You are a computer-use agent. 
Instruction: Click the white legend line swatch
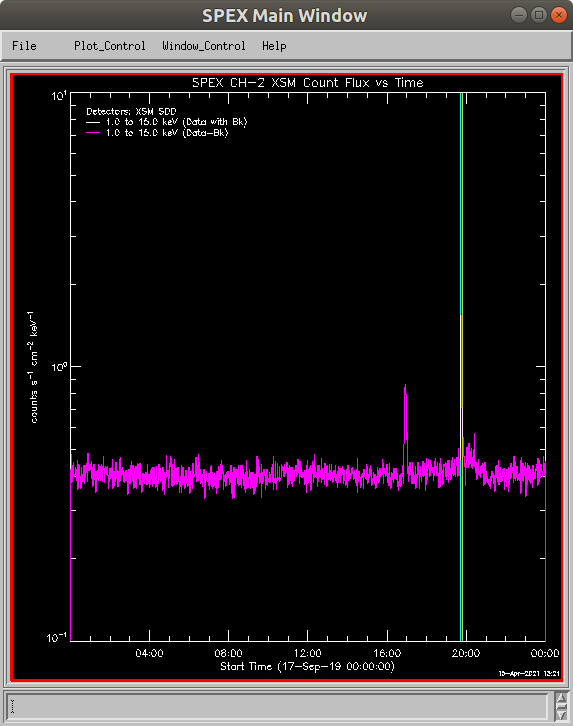click(x=93, y=123)
